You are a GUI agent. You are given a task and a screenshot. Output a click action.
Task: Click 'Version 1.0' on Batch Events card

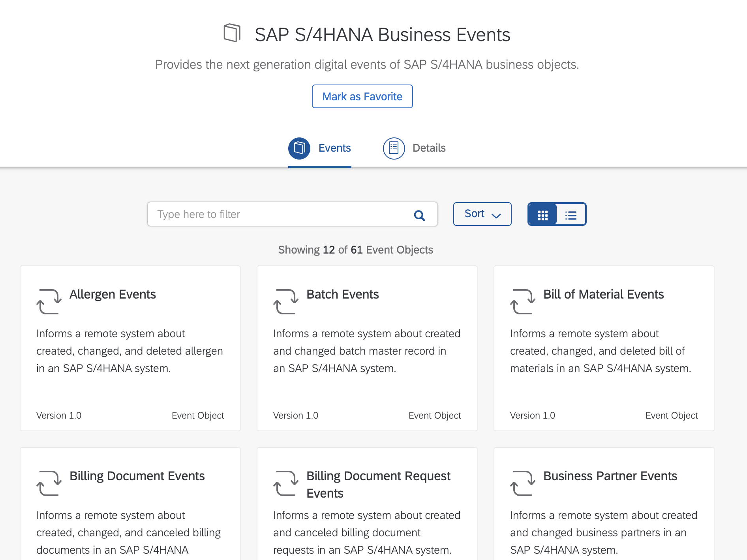(296, 415)
